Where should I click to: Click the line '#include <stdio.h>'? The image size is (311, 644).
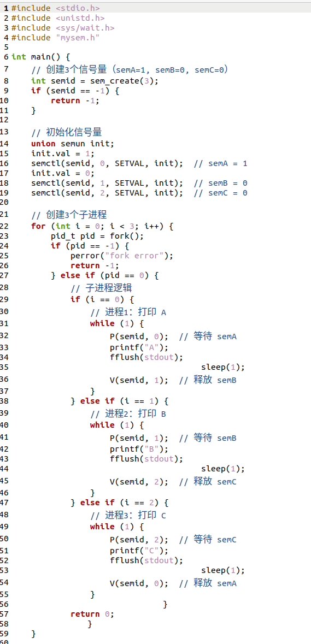click(55, 8)
